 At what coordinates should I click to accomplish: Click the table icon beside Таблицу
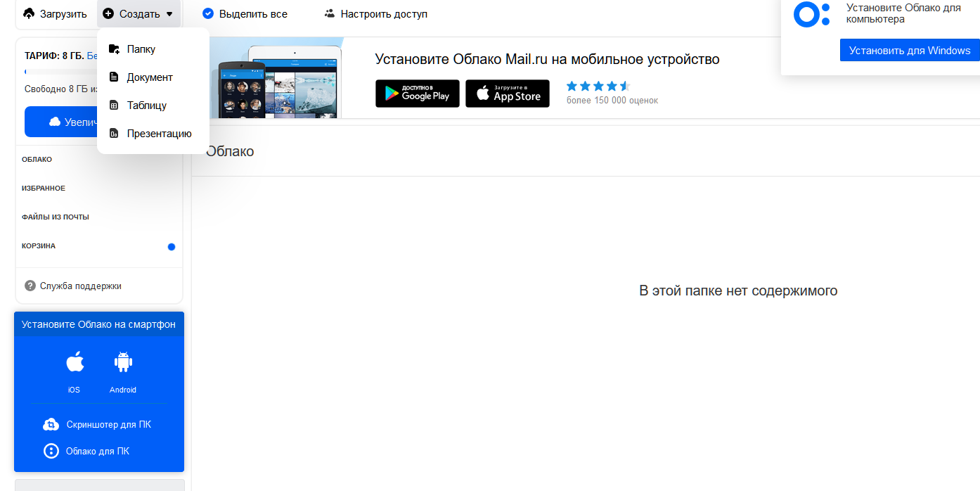(x=114, y=106)
